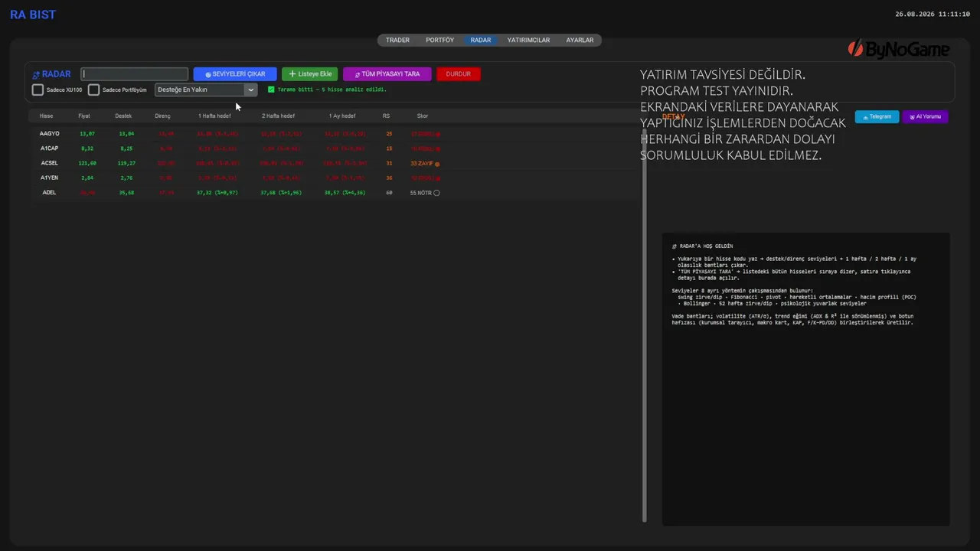
Task: Click the Listeye Ekle button
Action: click(x=310, y=74)
